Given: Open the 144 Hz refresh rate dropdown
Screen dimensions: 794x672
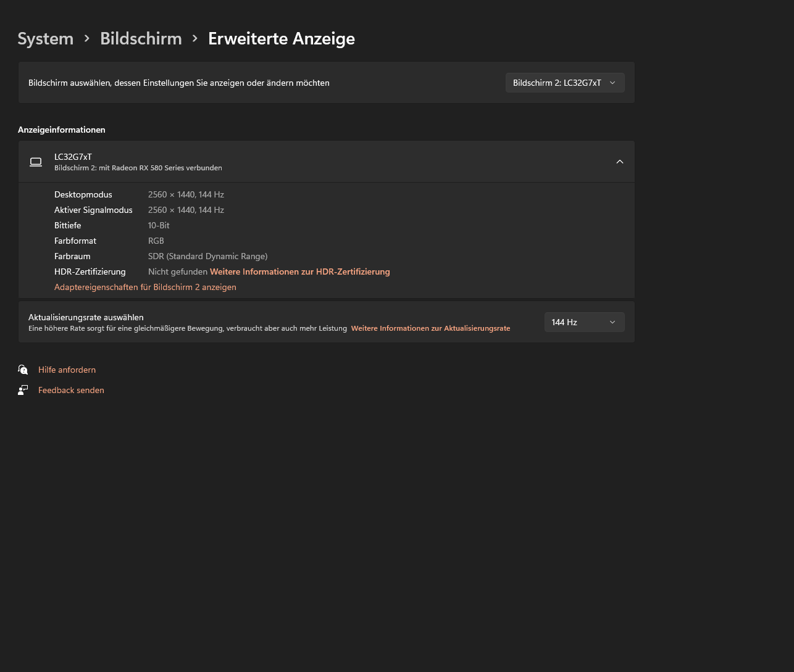Looking at the screenshot, I should tap(583, 322).
